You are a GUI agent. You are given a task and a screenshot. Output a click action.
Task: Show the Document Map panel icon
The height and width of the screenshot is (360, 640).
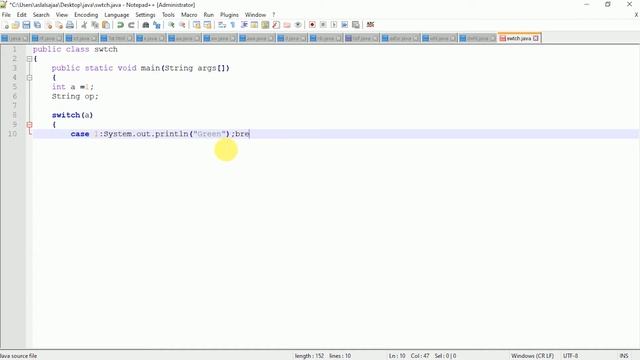pyautogui.click(x=265, y=25)
